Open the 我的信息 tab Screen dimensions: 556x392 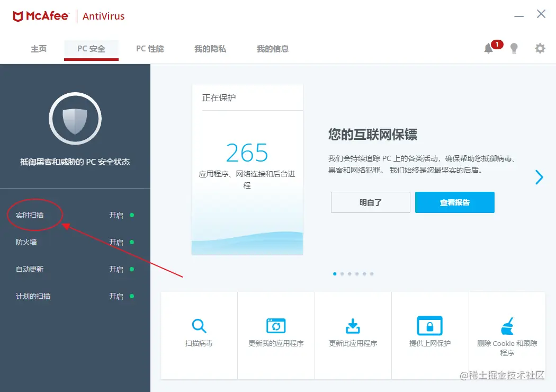[273, 49]
